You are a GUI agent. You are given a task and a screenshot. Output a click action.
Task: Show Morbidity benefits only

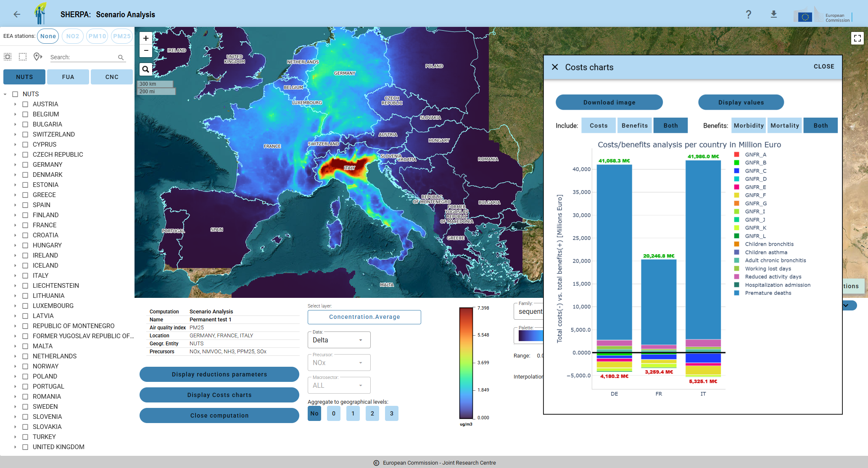coord(749,126)
